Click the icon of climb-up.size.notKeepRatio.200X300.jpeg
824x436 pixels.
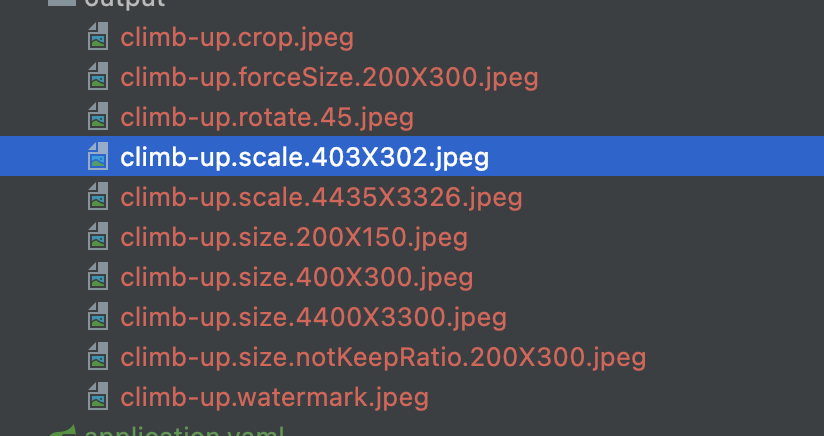coord(97,358)
